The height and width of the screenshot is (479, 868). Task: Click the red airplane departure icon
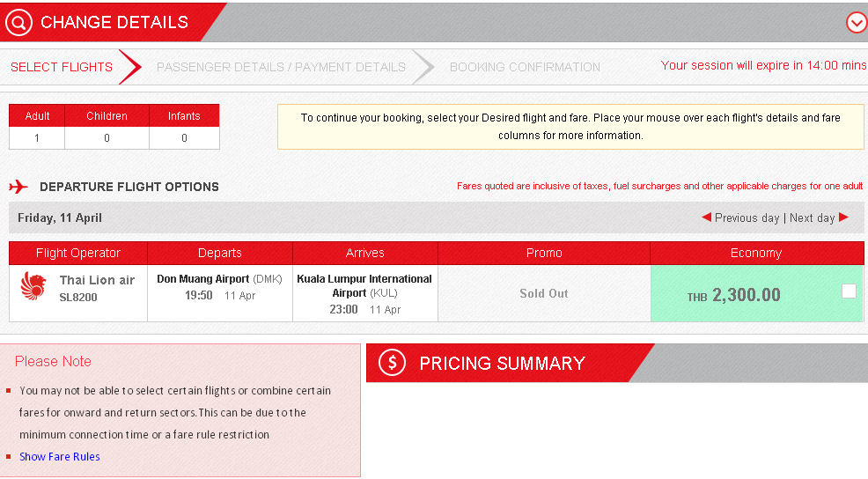(18, 187)
